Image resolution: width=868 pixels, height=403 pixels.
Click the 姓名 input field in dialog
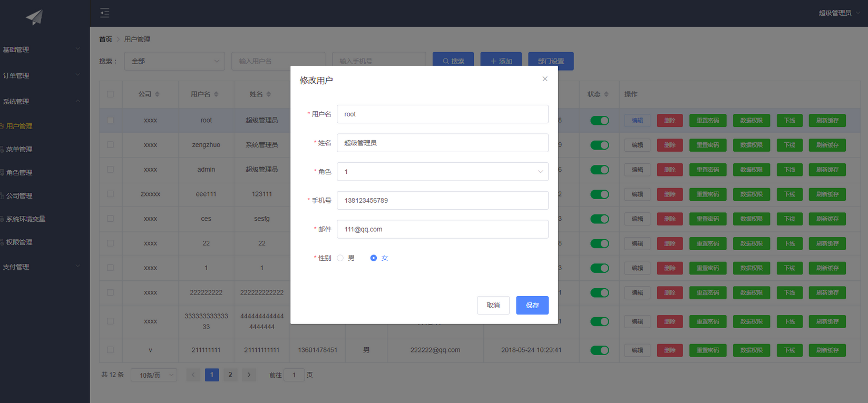[x=443, y=143]
